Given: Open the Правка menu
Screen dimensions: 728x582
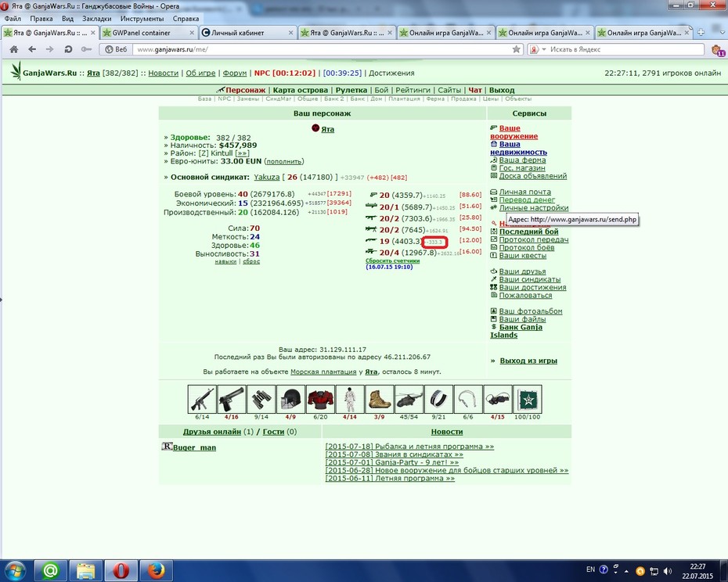Looking at the screenshot, I should point(41,19).
